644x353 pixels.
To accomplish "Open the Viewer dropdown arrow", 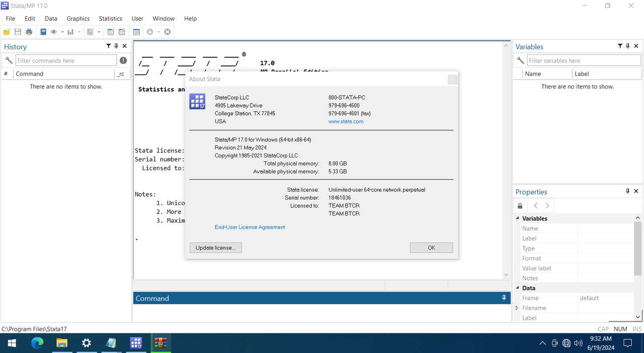I will click(x=62, y=32).
